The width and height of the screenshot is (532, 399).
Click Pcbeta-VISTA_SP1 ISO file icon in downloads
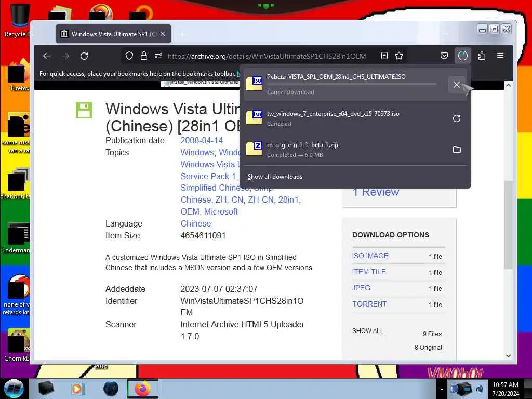coord(254,84)
